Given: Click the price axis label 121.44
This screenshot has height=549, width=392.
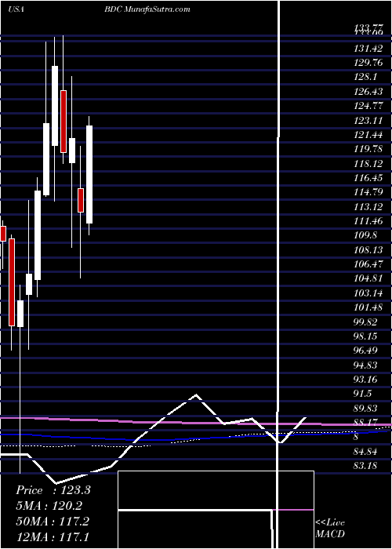Looking at the screenshot, I should (x=368, y=135).
